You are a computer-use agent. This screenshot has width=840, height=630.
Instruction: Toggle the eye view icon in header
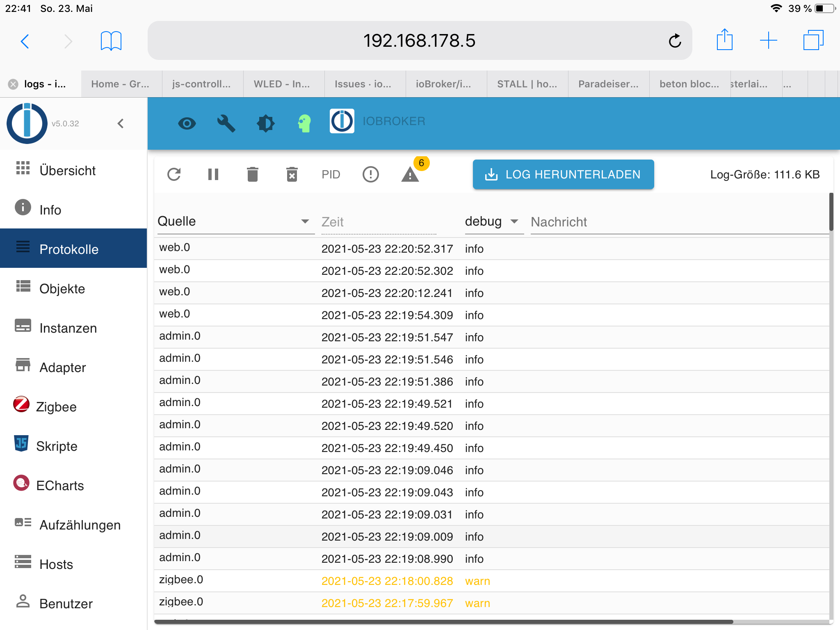[x=187, y=123]
